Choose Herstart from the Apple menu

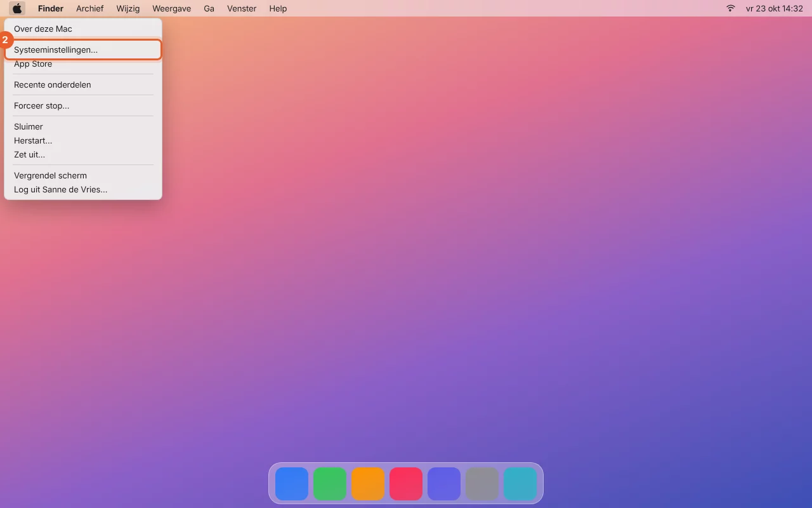pos(83,141)
